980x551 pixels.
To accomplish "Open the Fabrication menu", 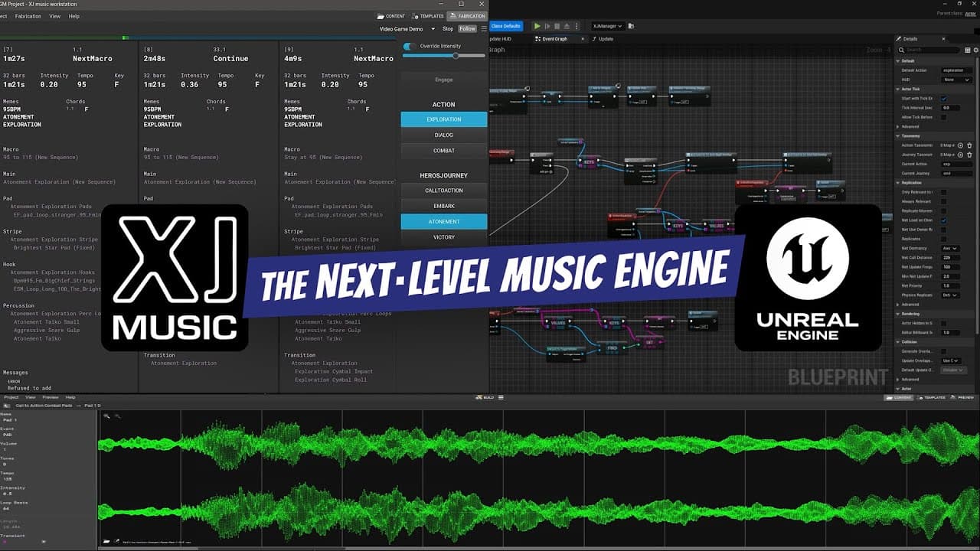I will coord(27,16).
